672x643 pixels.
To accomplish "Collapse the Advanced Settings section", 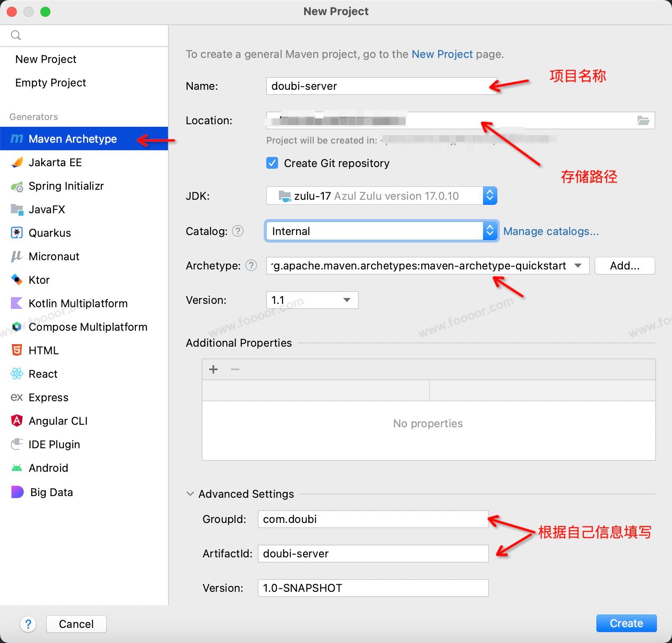I will [x=190, y=494].
